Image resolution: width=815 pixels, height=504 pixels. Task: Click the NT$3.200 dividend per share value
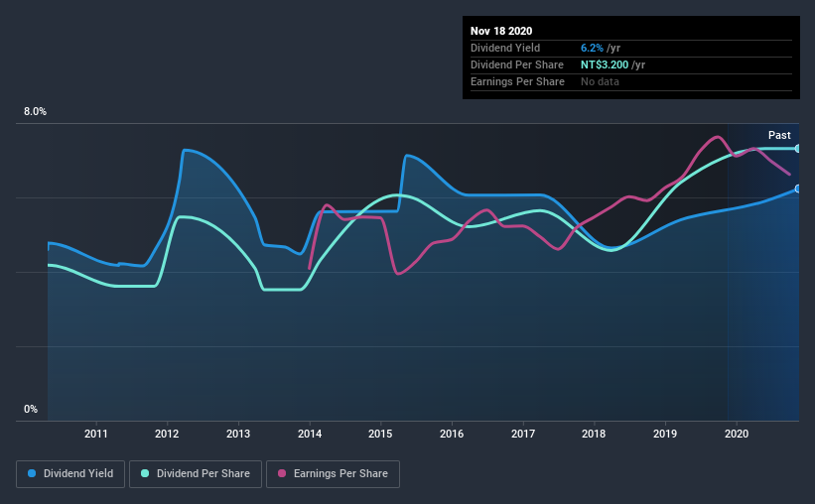(605, 64)
